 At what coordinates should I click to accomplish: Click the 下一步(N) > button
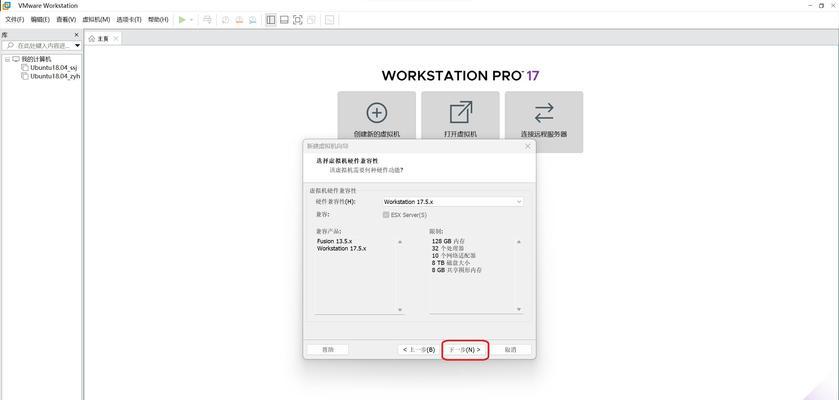[465, 349]
